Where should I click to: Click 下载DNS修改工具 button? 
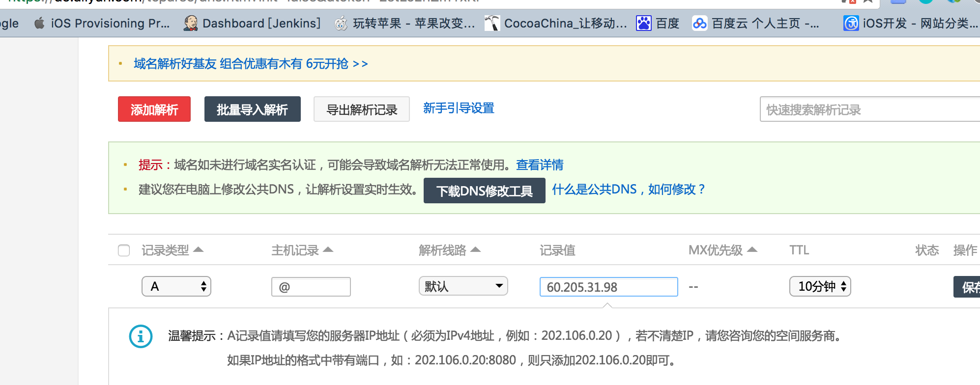485,191
